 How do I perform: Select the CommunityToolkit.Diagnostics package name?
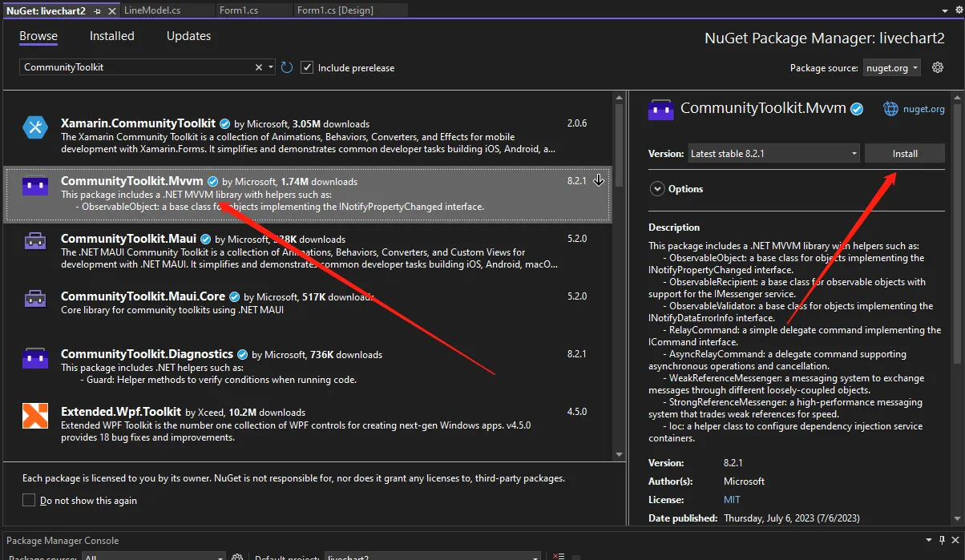coord(147,354)
